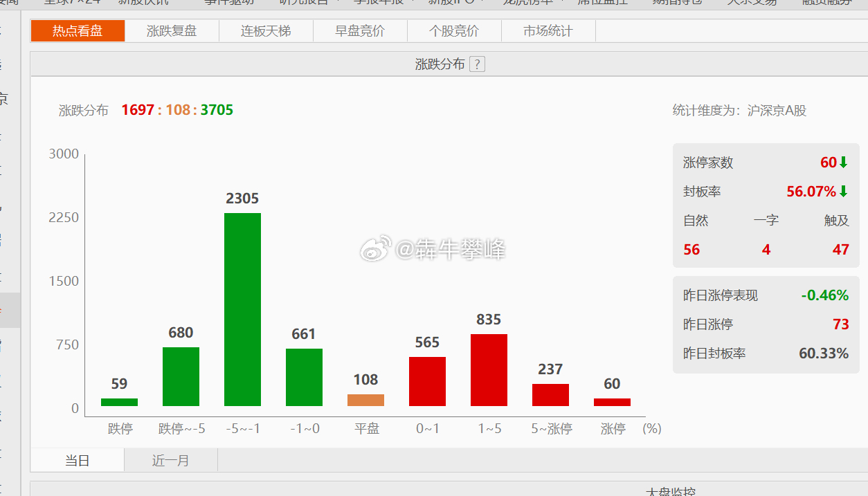Click the 3000 y-axis value
The image size is (868, 496).
coord(64,154)
